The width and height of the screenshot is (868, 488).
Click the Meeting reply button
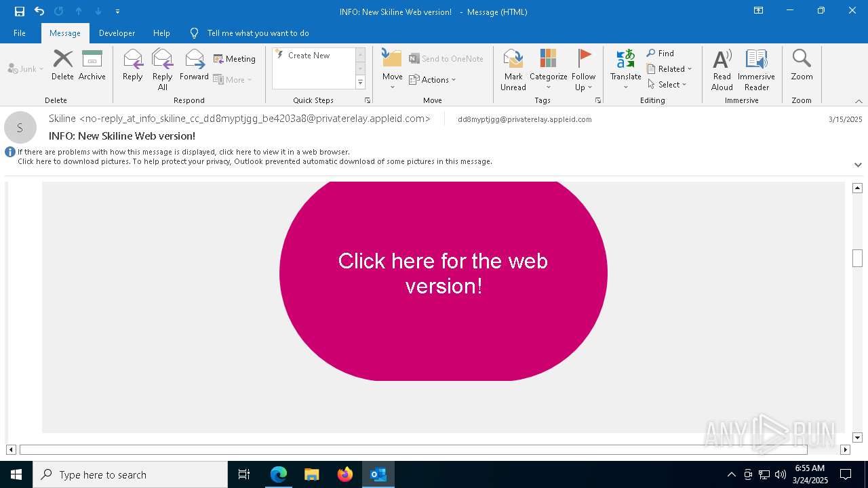[x=235, y=59]
